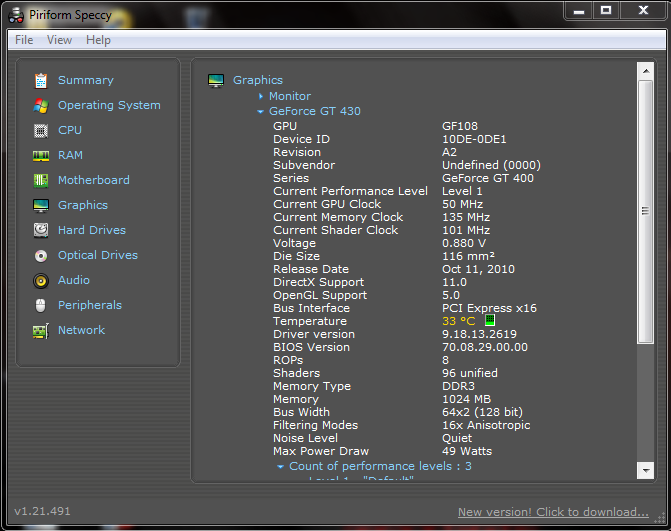
Task: Select the CPU chip icon
Action: tap(41, 130)
